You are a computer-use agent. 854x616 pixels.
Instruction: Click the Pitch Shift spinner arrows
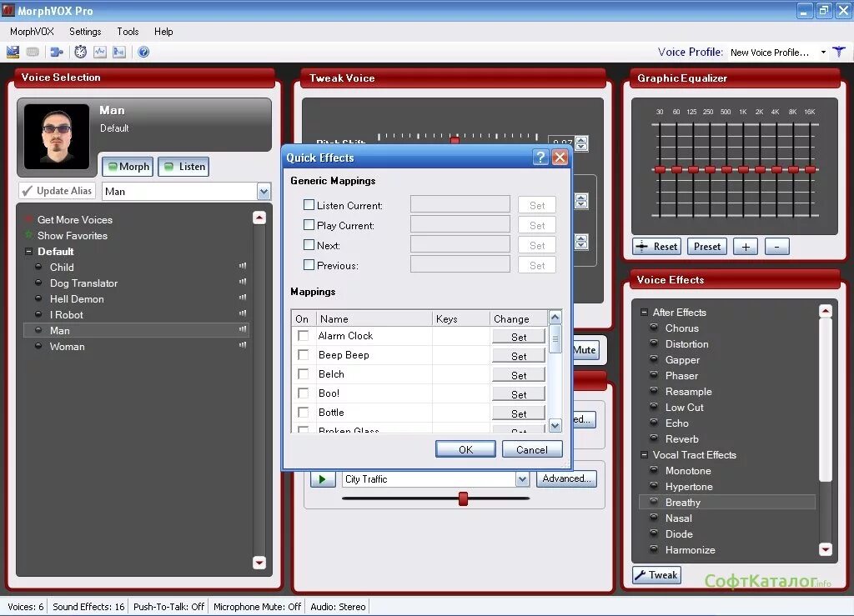pos(581,143)
